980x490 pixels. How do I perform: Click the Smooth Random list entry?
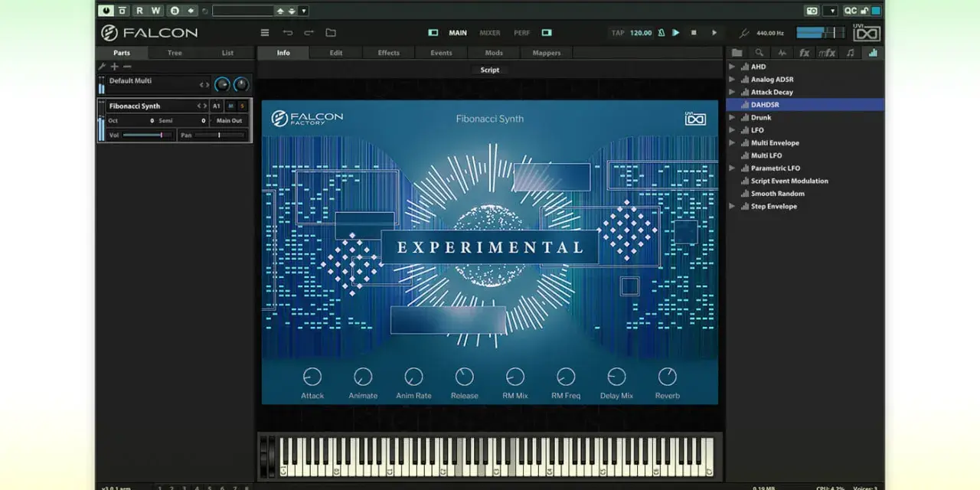click(777, 194)
